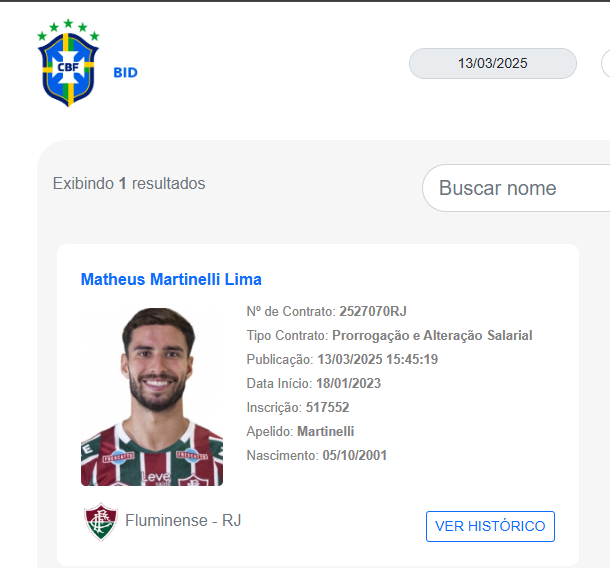The height and width of the screenshot is (568, 610).
Task: Open the 13/03/2025 date picker field
Action: (x=493, y=63)
